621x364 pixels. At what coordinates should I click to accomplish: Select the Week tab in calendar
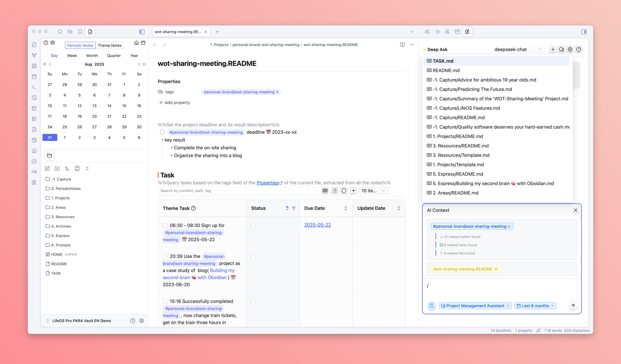(72, 56)
